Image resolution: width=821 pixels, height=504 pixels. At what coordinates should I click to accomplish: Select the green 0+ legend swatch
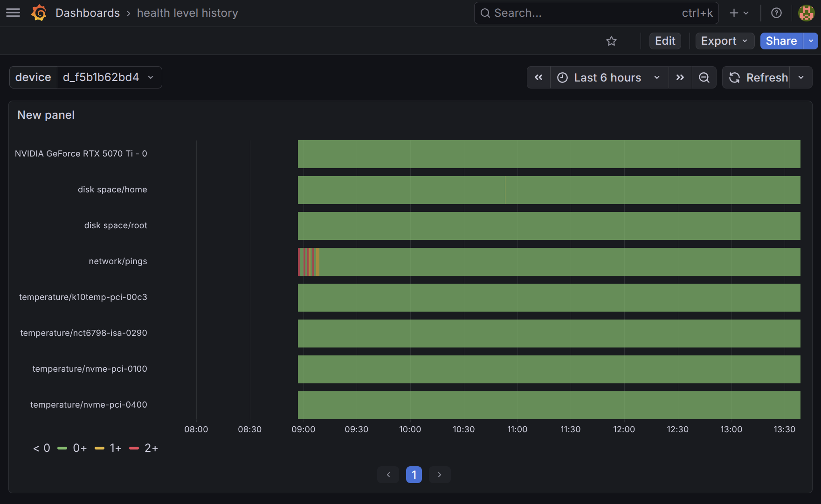(x=62, y=448)
